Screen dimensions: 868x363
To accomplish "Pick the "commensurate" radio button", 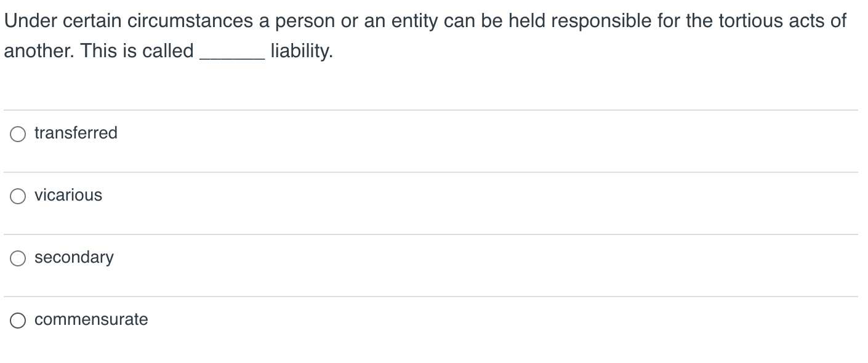I will pyautogui.click(x=18, y=320).
